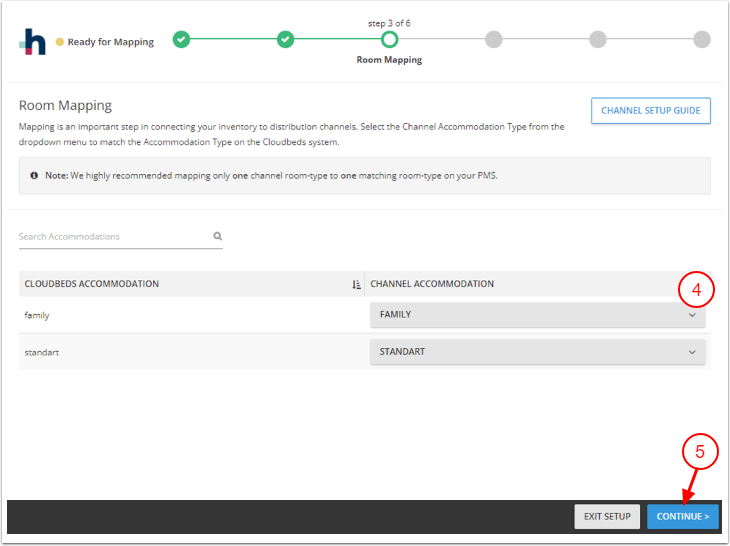Open the FAMILY channel accommodation dropdown
This screenshot has height=546, width=730.
(537, 315)
